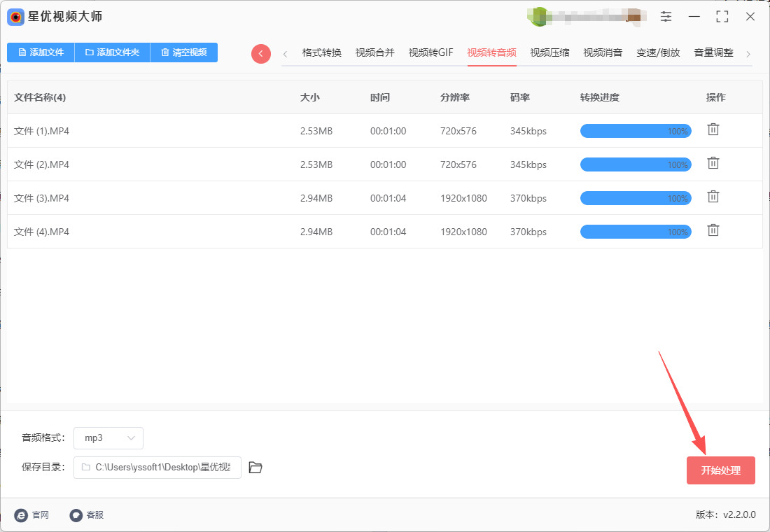
Task: Switch to the 视频压缩 tab
Action: [549, 53]
